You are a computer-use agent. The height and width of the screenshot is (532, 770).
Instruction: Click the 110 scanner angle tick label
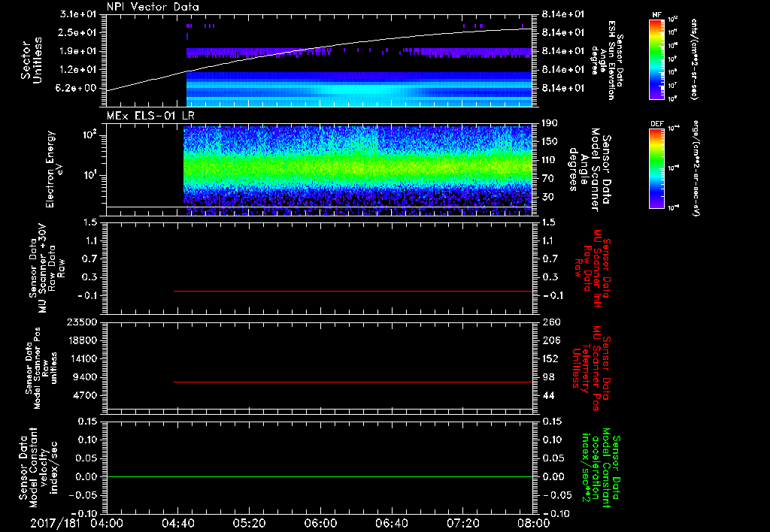(x=550, y=160)
